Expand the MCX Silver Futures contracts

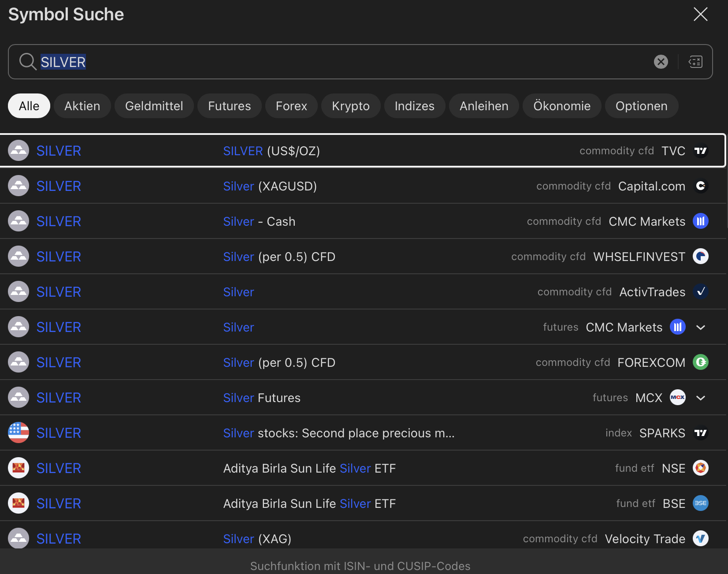[x=701, y=398]
